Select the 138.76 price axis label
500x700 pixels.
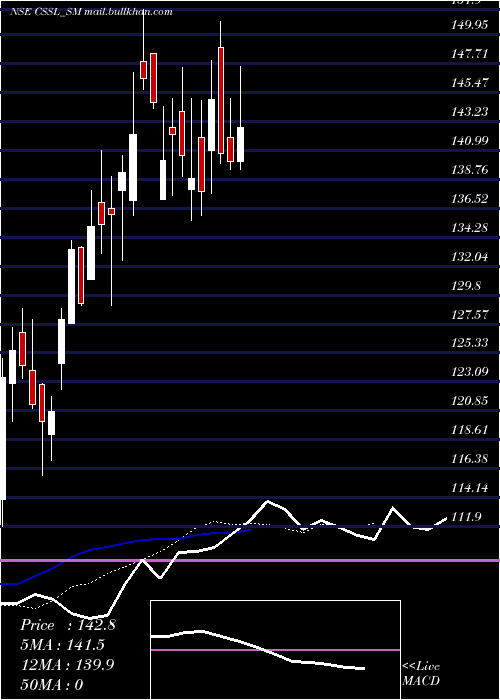(470, 170)
